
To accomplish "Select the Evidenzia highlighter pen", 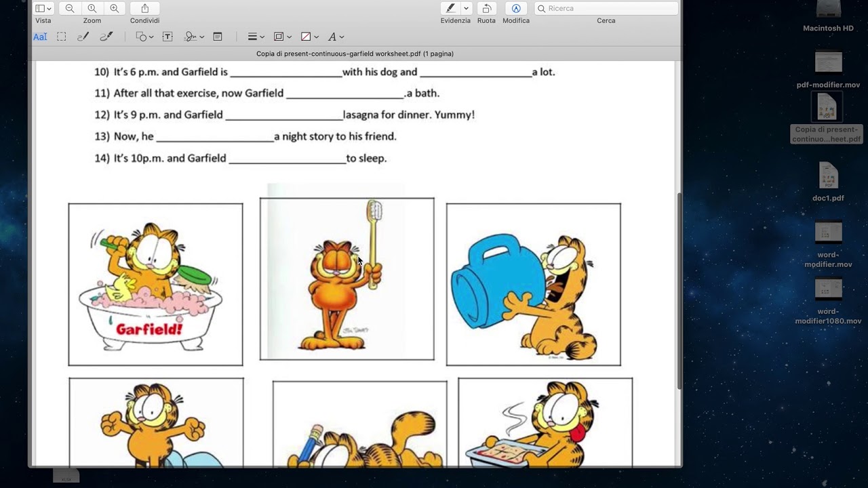I will 450,8.
